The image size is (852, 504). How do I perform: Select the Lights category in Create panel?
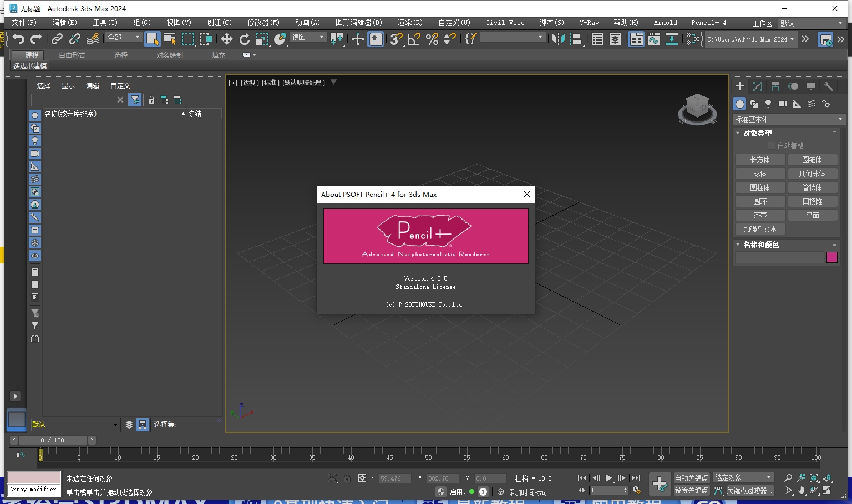[x=768, y=104]
